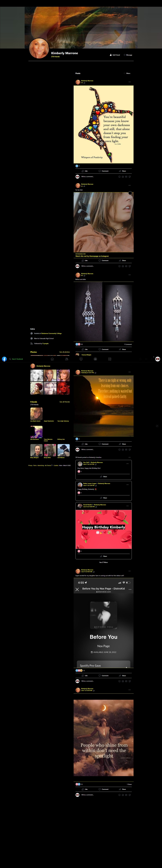The image size is (162, 868).
Task: Expand See 27 More birthday posts
Action: coord(103,562)
